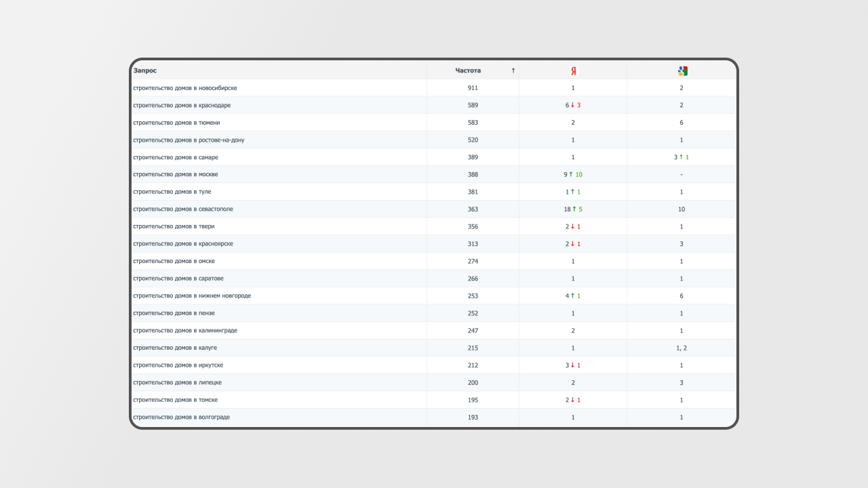The image size is (868, 488).
Task: Click green up arrow in москве row
Action: [571, 174]
